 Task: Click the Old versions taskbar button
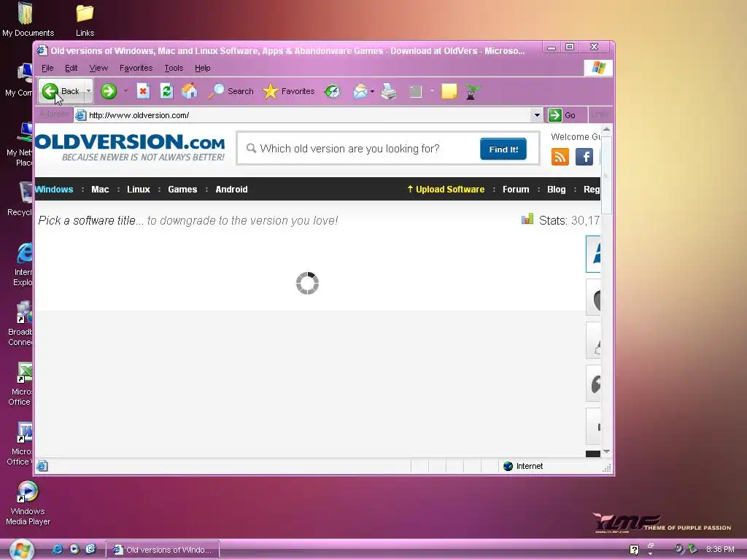[x=163, y=550]
